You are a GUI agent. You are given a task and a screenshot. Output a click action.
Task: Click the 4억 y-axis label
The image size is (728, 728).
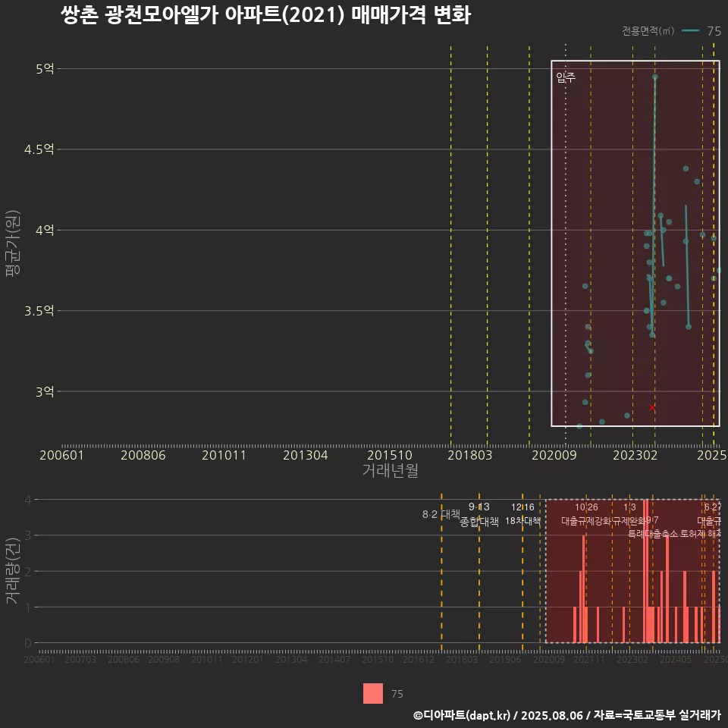[45, 230]
